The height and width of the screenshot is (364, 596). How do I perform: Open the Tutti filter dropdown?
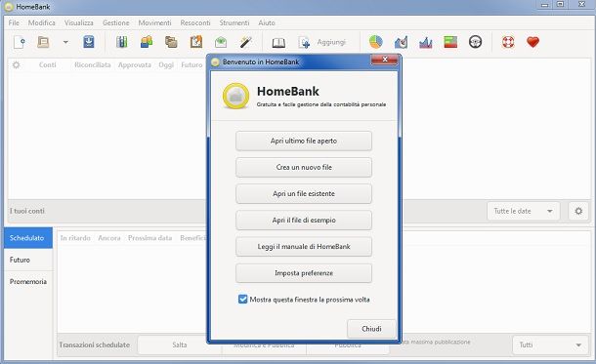550,345
